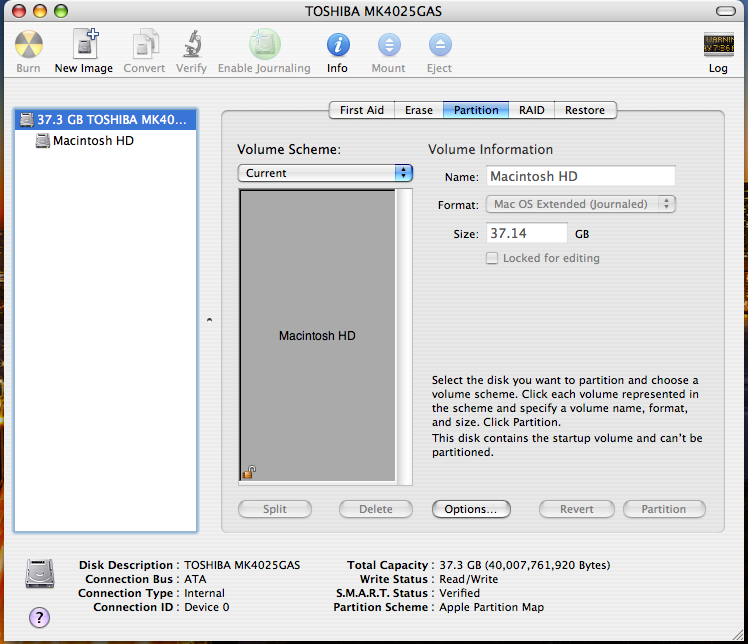The image size is (748, 644).
Task: Click the window resize grip corner
Action: 737,634
